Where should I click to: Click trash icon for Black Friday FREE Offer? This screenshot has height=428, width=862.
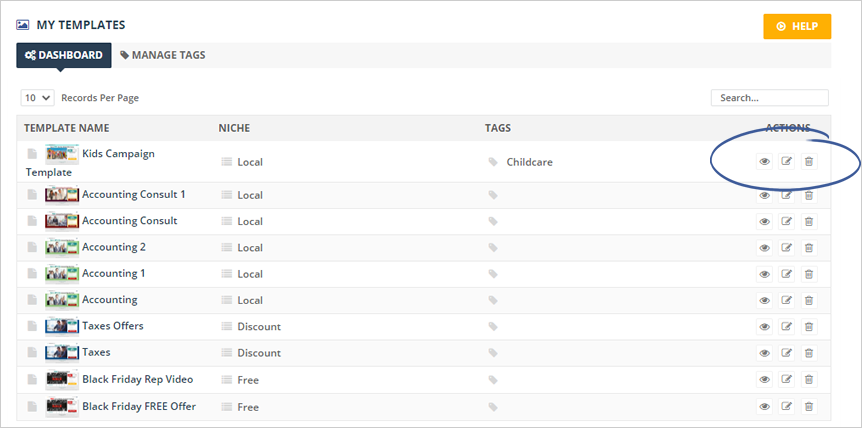[809, 406]
